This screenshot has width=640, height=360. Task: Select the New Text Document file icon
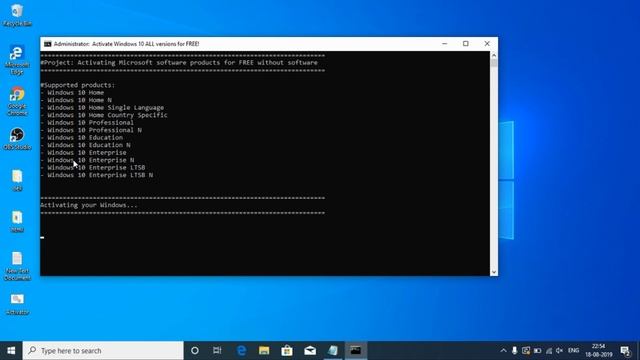click(17, 265)
